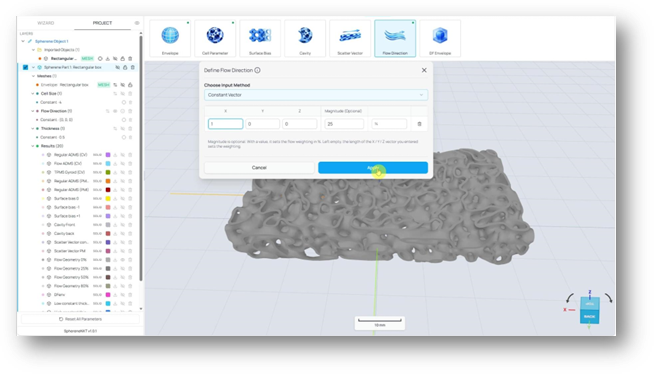The width and height of the screenshot is (654, 374).
Task: Select the Envelope tool card
Action: [x=170, y=38]
